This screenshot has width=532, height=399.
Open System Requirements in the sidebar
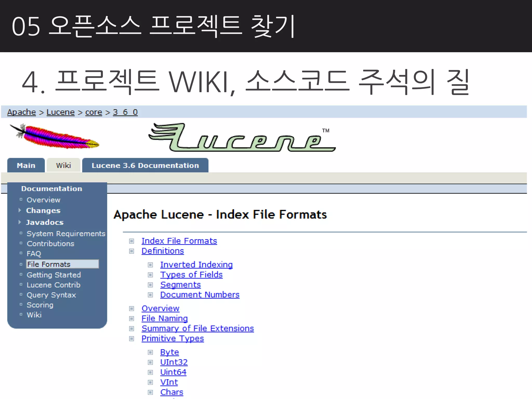coord(66,234)
